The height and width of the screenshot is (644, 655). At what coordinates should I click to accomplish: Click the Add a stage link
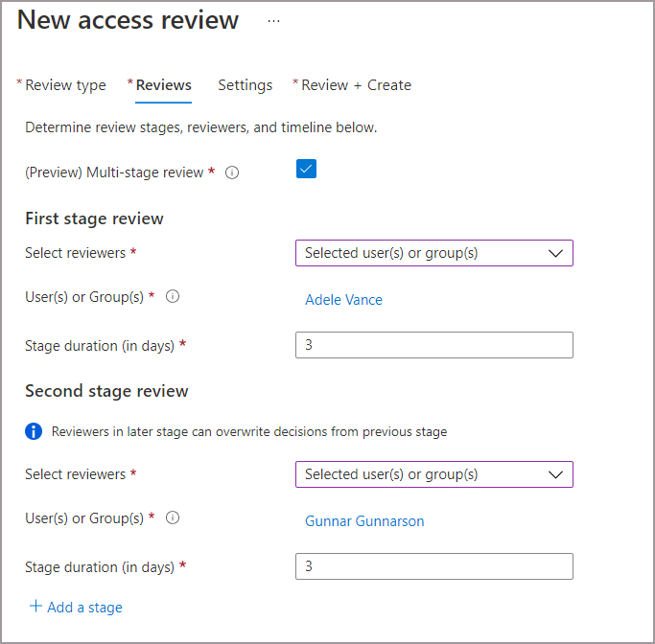84,608
